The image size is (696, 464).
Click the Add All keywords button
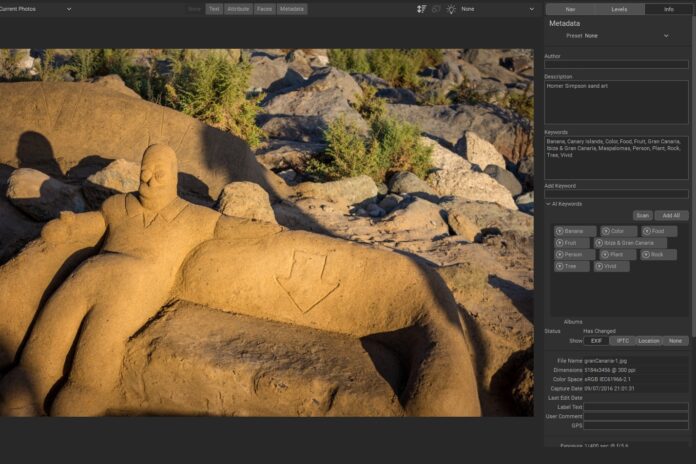[671, 216]
